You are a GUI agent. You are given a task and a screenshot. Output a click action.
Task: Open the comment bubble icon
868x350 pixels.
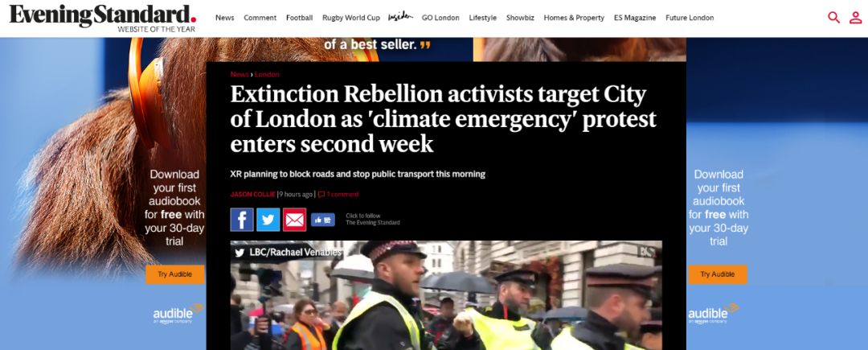[x=321, y=195]
